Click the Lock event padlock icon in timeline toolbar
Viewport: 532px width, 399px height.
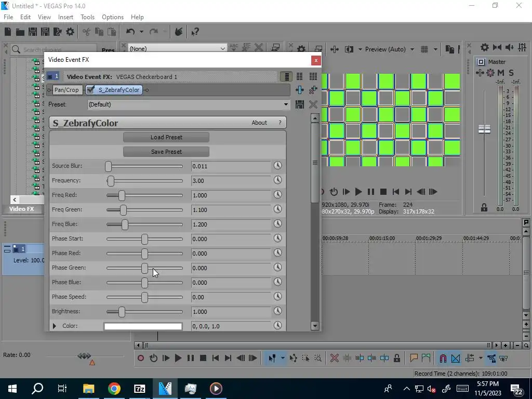397,358
